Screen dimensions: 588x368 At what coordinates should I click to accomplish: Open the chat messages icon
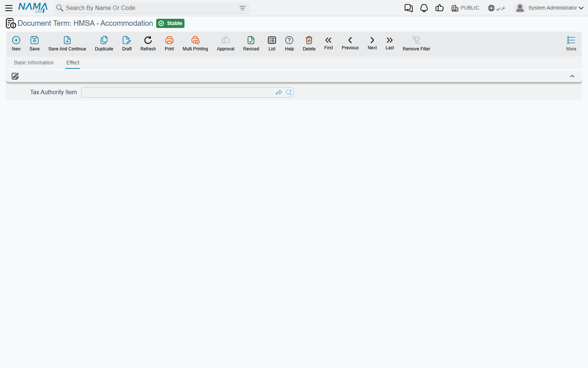pos(408,8)
